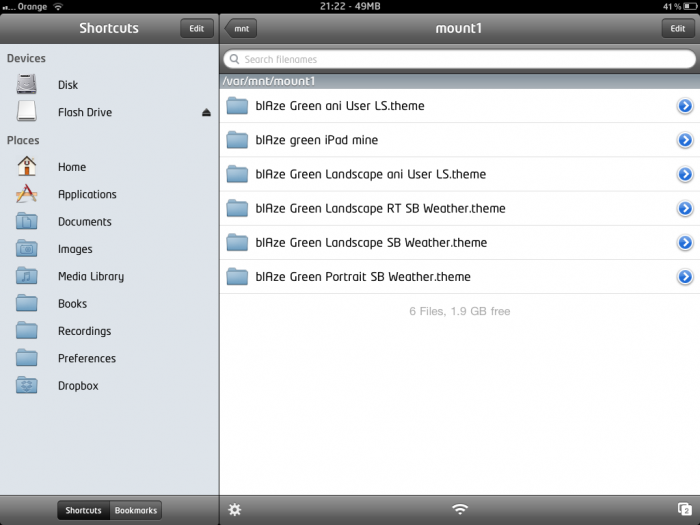Click the "Disk" label
Viewport: 700px width, 525px height.
[x=68, y=85]
